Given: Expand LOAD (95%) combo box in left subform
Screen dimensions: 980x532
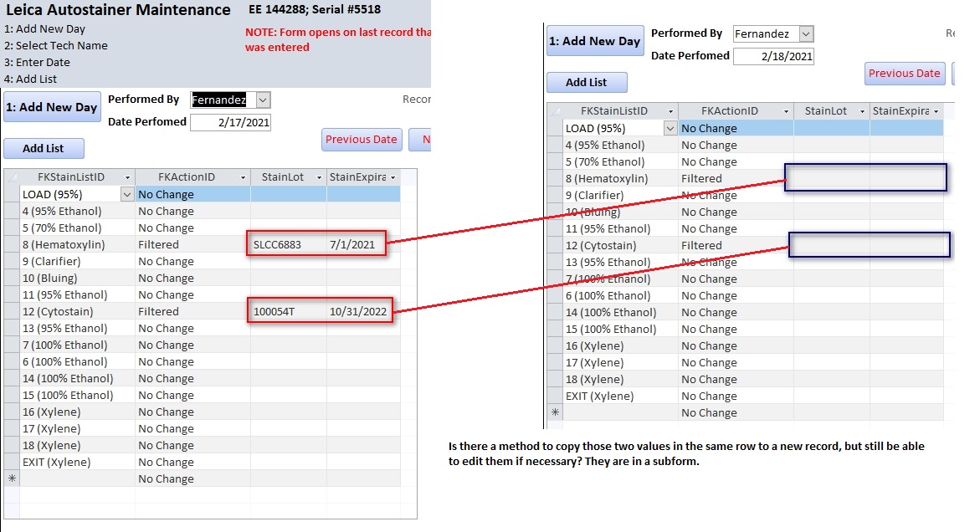Looking at the screenshot, I should point(127,195).
